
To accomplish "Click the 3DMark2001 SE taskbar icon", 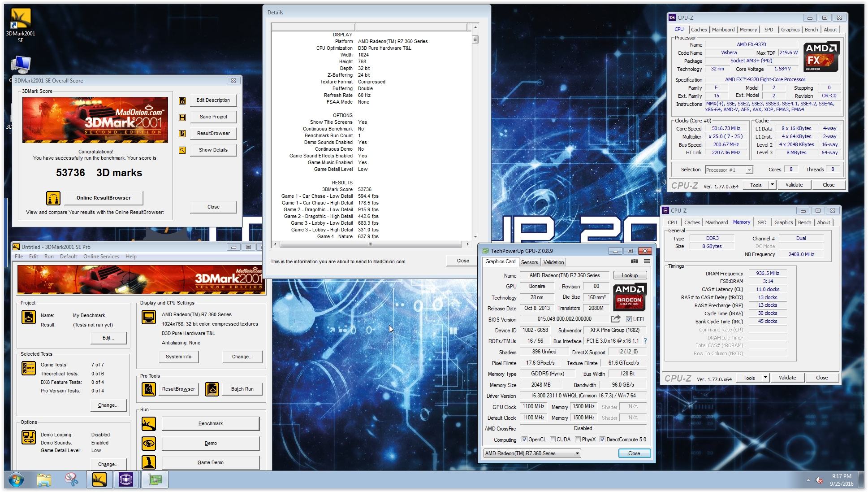I will coord(99,479).
